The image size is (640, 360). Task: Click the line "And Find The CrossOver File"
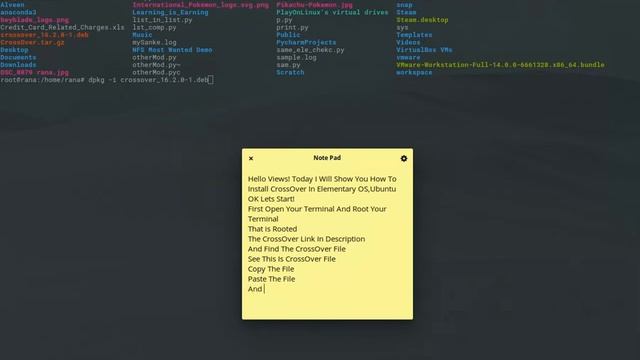click(297, 249)
